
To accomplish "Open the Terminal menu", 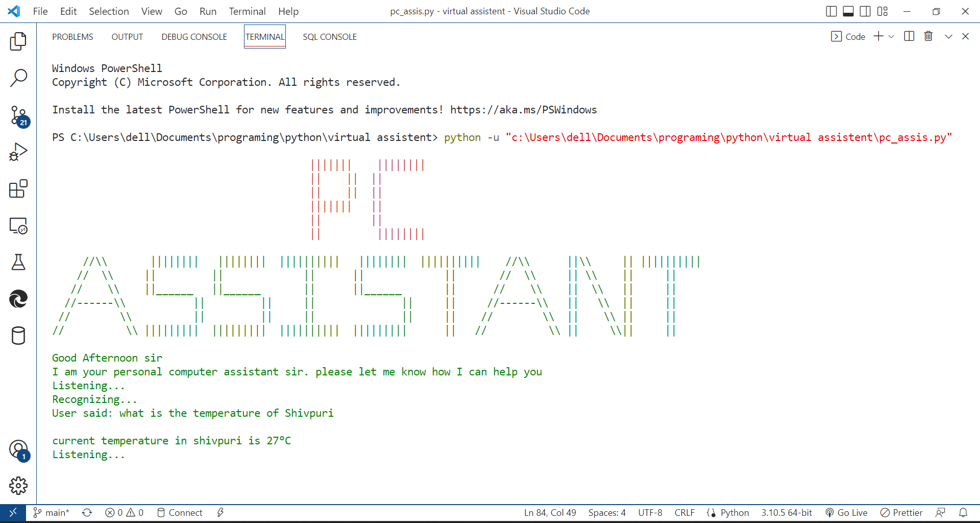I will (247, 11).
